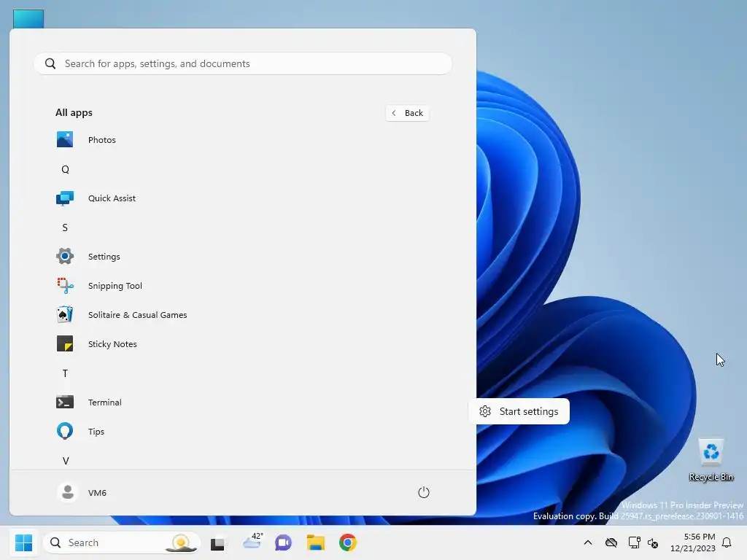
Task: Open the notification bell icon
Action: [x=727, y=542]
